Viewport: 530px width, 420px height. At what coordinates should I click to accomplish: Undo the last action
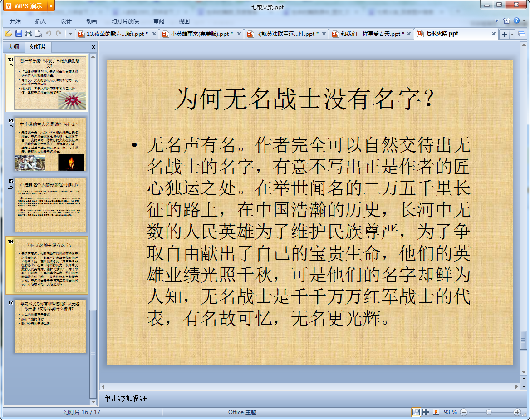(x=49, y=34)
